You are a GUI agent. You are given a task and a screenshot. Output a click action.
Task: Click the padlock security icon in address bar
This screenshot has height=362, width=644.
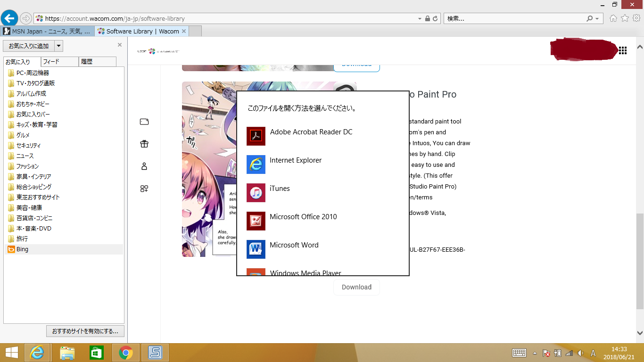[427, 19]
